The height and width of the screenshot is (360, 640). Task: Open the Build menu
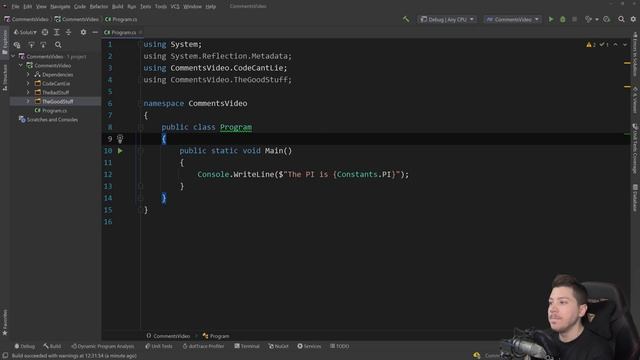pos(118,7)
